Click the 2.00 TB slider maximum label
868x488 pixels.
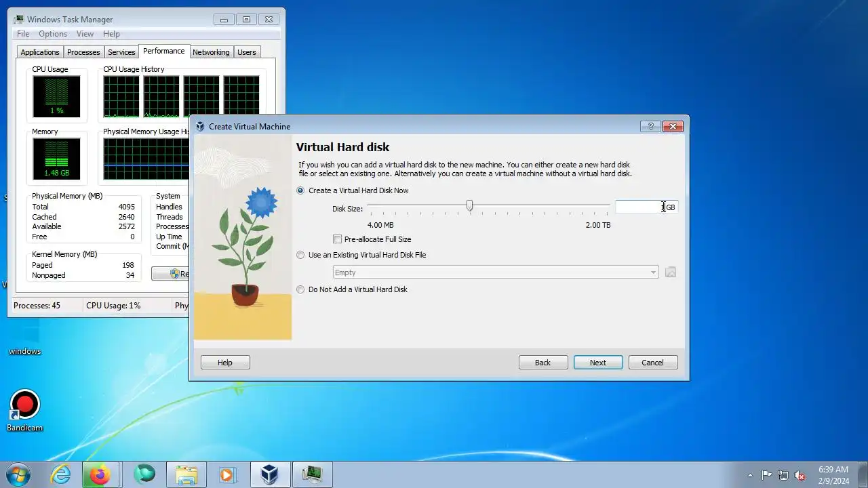tap(598, 225)
